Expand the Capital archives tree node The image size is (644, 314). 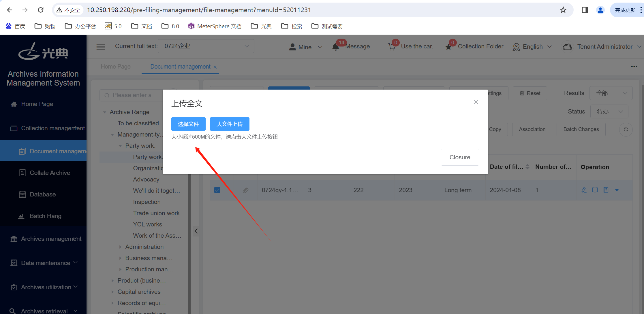click(x=112, y=292)
